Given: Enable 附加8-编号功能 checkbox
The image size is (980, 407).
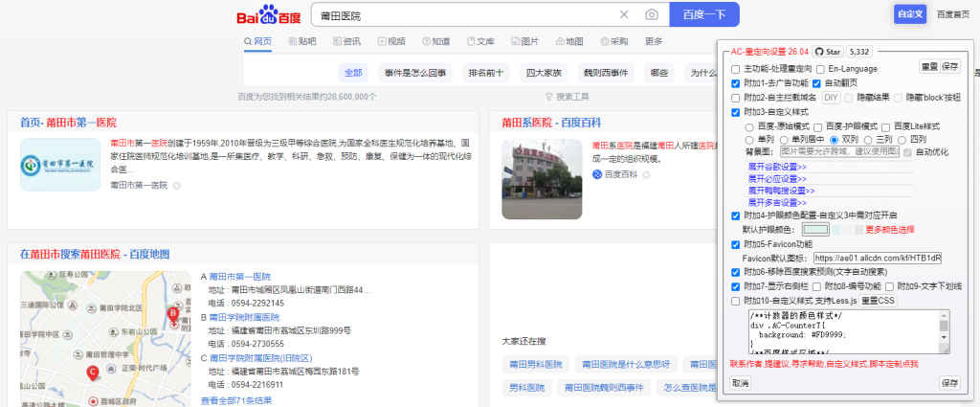Looking at the screenshot, I should (x=816, y=286).
